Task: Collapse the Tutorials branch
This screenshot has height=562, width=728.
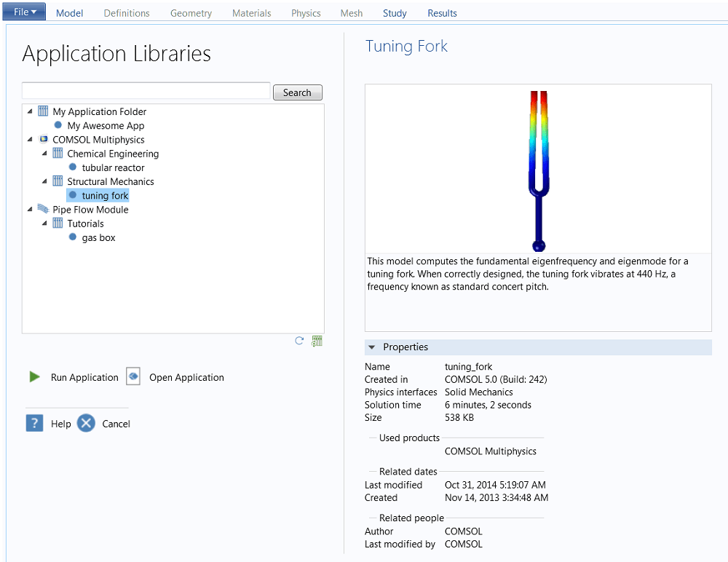Action: coord(44,223)
